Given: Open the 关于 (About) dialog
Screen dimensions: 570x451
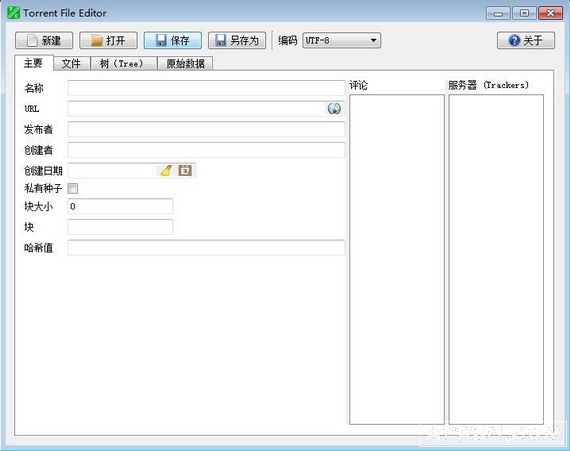Looking at the screenshot, I should click(x=526, y=40).
